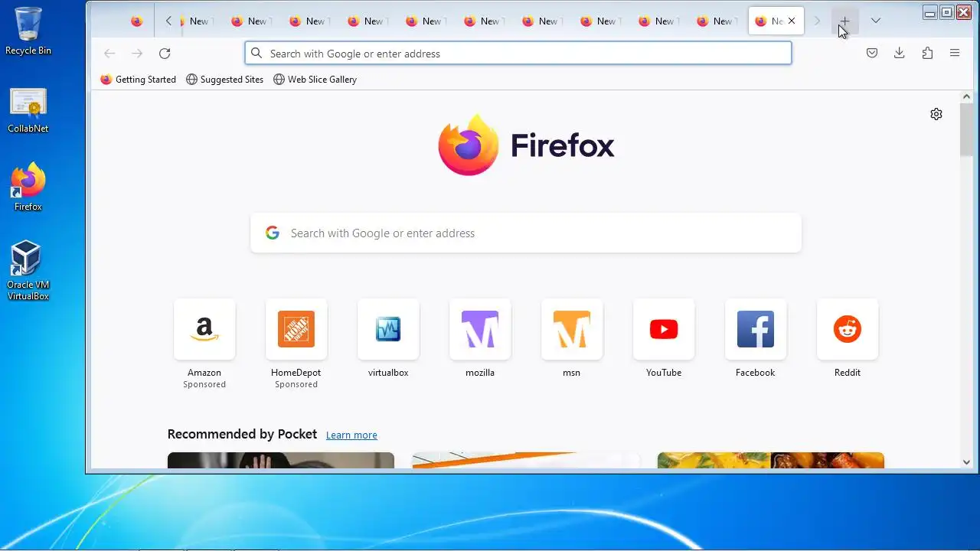This screenshot has width=980, height=551.
Task: Open the Extensions puzzle-piece menu
Action: coord(927,53)
